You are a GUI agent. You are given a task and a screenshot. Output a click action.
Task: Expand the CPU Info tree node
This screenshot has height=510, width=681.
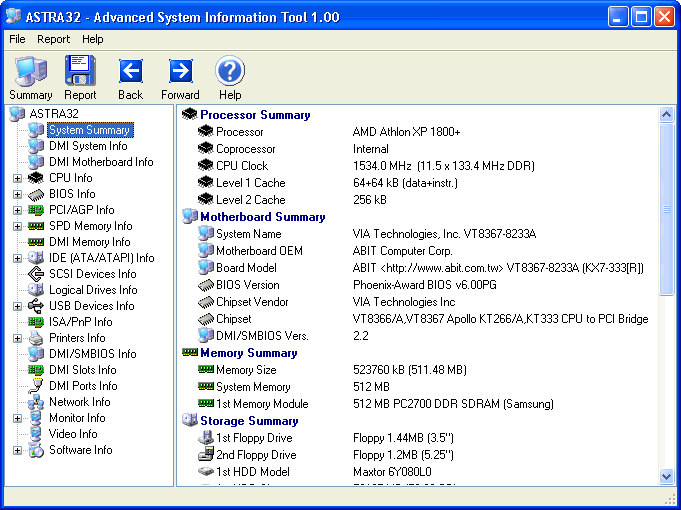coord(17,178)
